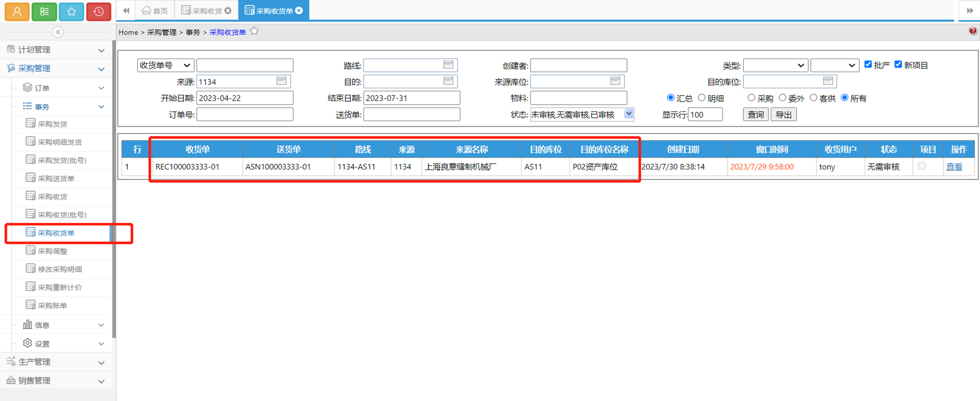The height and width of the screenshot is (401, 980).
Task: Click the 采购收货单 breadcrumb link
Action: point(227,32)
